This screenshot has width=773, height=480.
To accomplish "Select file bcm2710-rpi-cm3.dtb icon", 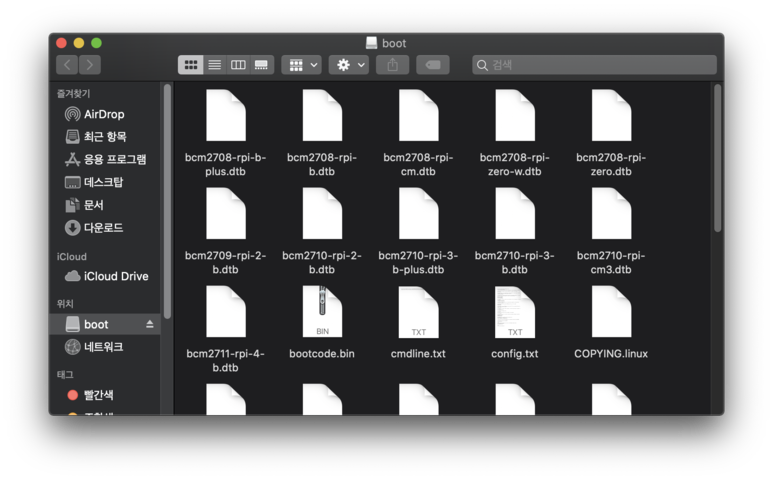I will click(x=611, y=213).
